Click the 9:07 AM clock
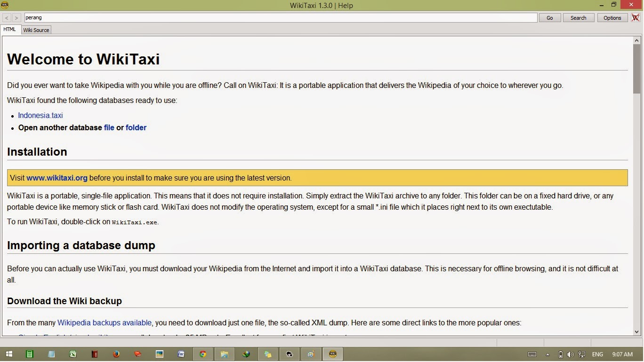 (x=622, y=354)
